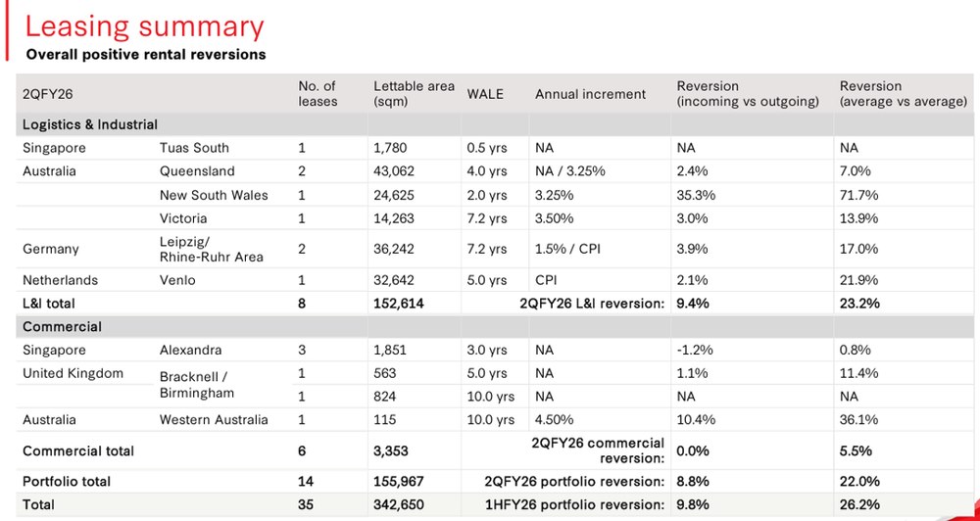This screenshot has height=521, width=980.
Task: Click the total lettable area 342,650
Action: coord(399,504)
